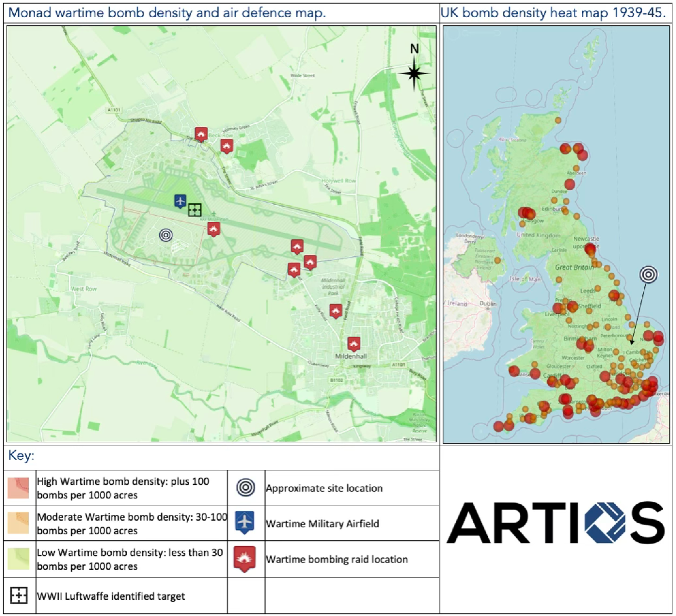Click the UK bomb density heat map title
The height and width of the screenshot is (616, 676).
553,13
